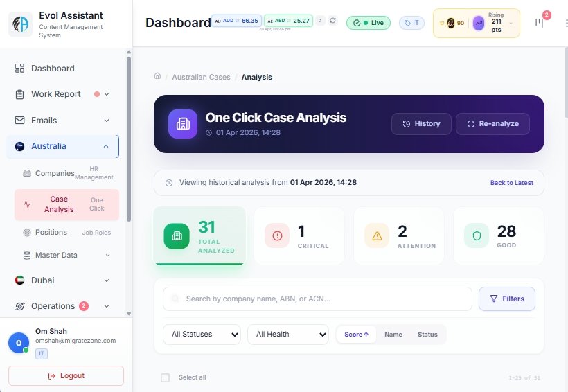Focus the company name search field
Viewport: 568px width, 392px height.
pos(317,299)
